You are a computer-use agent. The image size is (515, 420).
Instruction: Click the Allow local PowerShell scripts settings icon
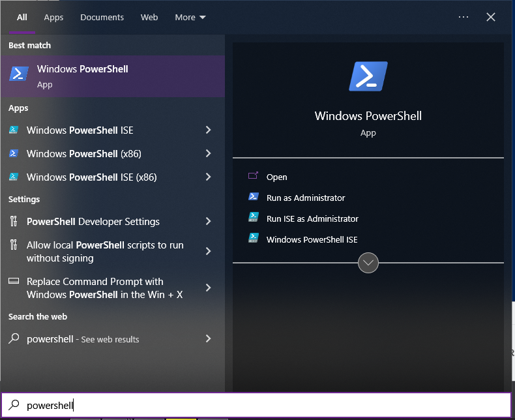coord(14,245)
